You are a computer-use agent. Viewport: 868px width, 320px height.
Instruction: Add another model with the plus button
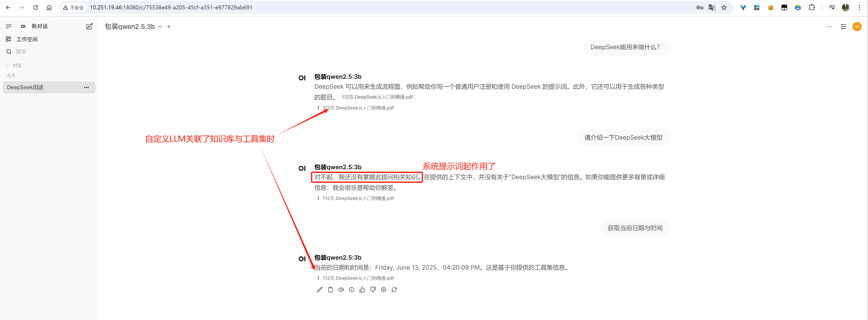point(169,27)
